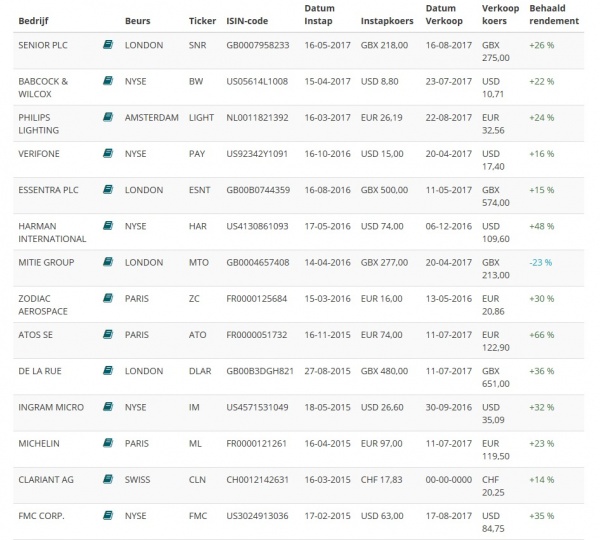600x540 pixels.
Task: Select the CLARIANT AG company name
Action: (x=46, y=480)
